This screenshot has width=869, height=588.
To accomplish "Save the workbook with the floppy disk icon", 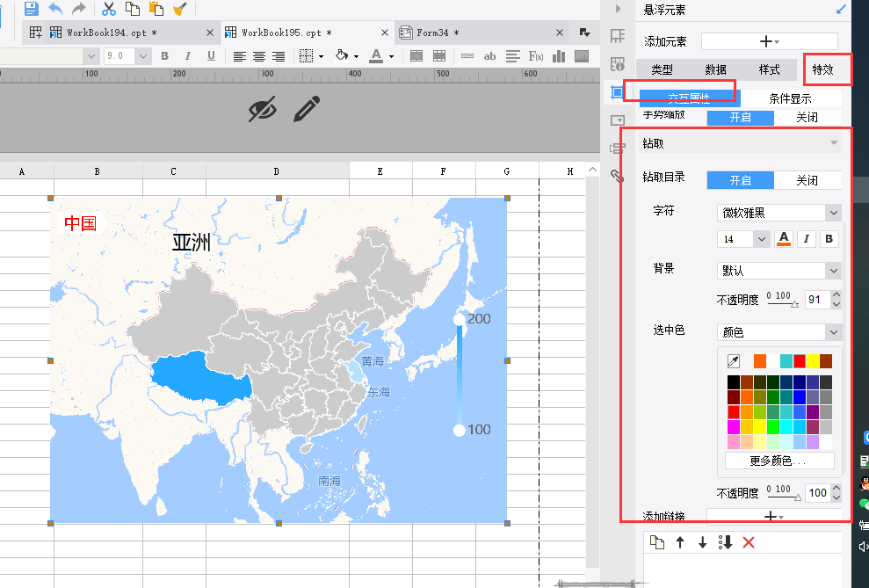I will (x=32, y=8).
